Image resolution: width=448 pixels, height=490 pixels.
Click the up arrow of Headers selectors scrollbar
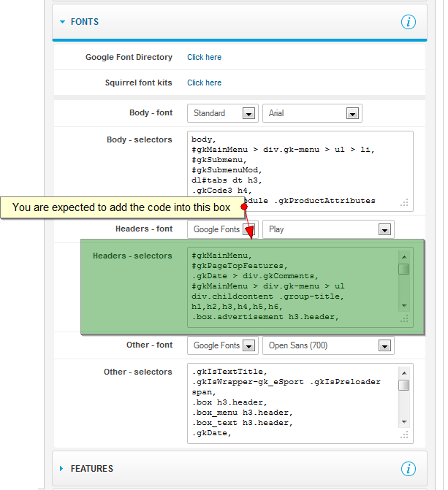coord(404,257)
